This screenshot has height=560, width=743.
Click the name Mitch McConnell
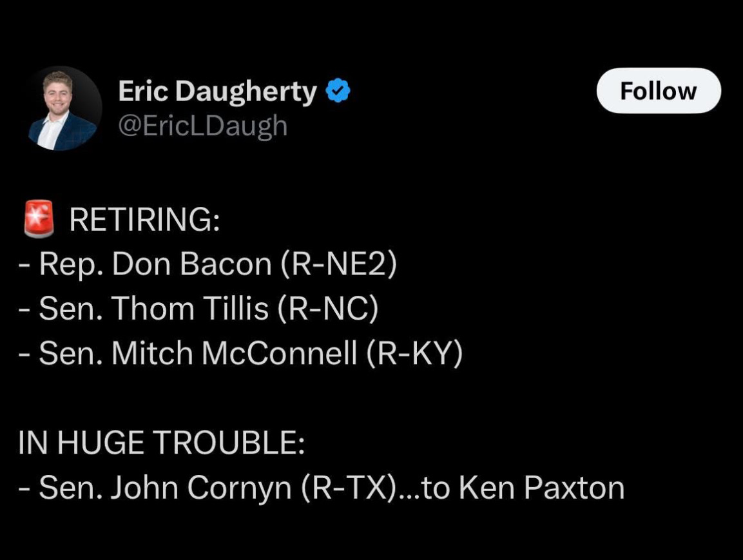pos(234,353)
